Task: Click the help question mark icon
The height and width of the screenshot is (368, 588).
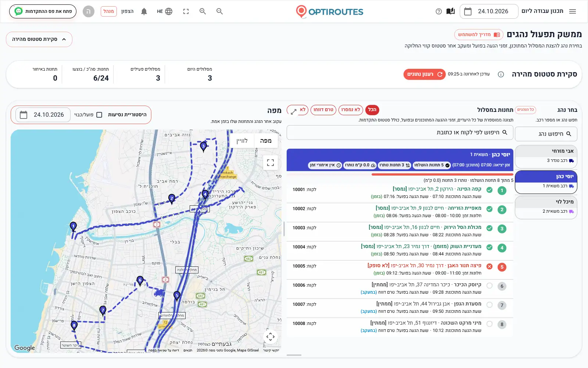Action: (438, 11)
